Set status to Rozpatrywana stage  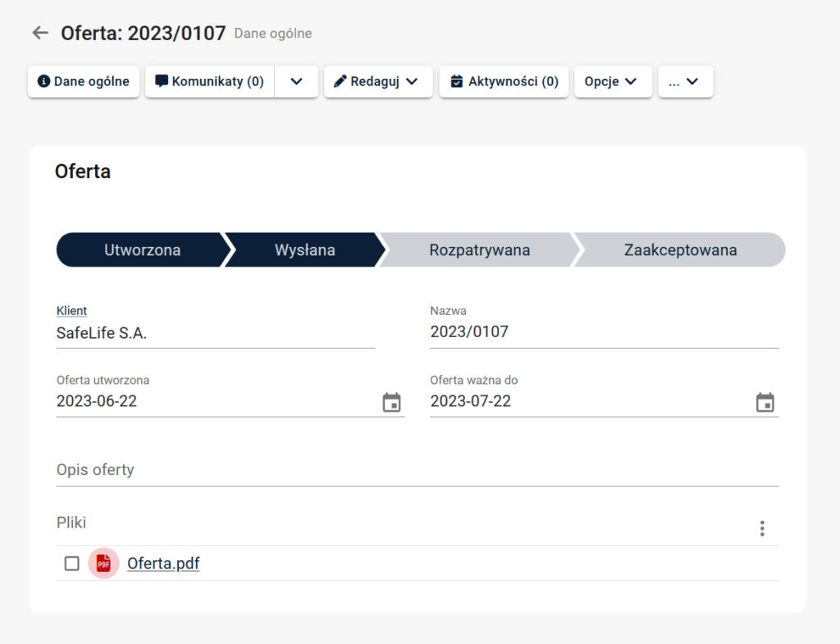click(479, 250)
